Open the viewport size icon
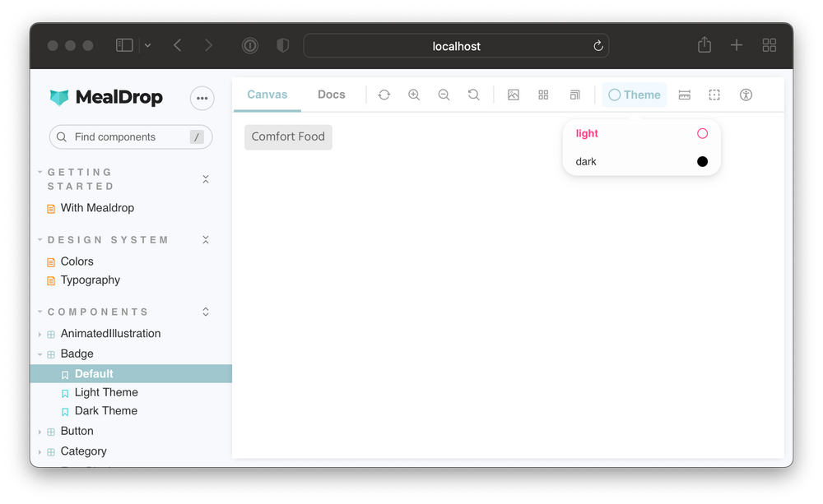This screenshot has height=504, width=823. point(574,95)
